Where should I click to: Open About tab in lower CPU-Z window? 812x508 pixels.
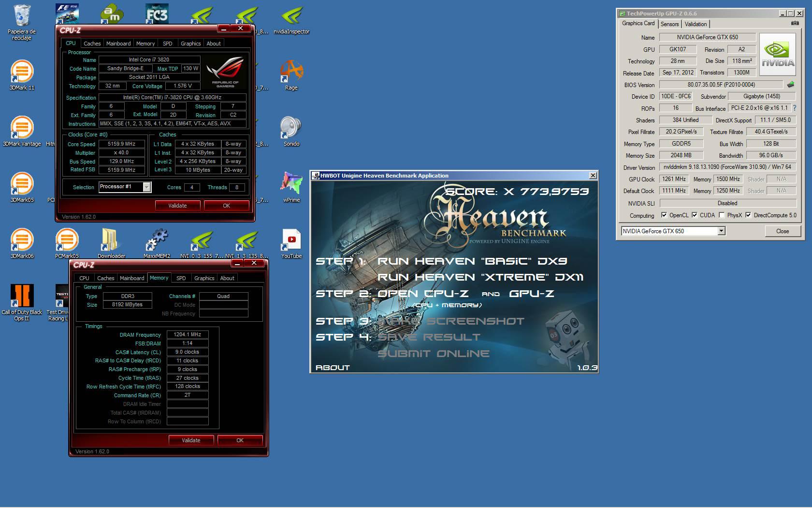pyautogui.click(x=227, y=278)
